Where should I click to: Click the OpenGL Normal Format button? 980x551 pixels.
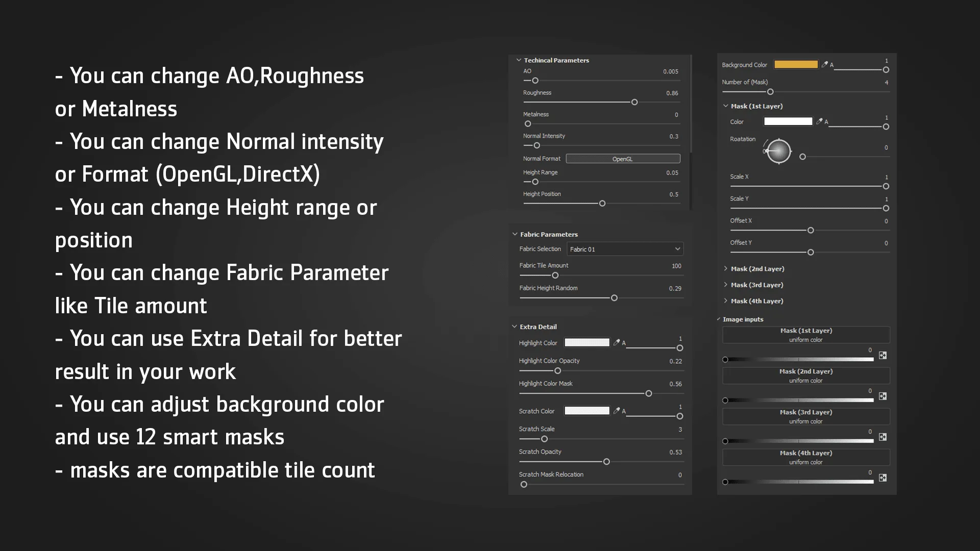pos(623,159)
